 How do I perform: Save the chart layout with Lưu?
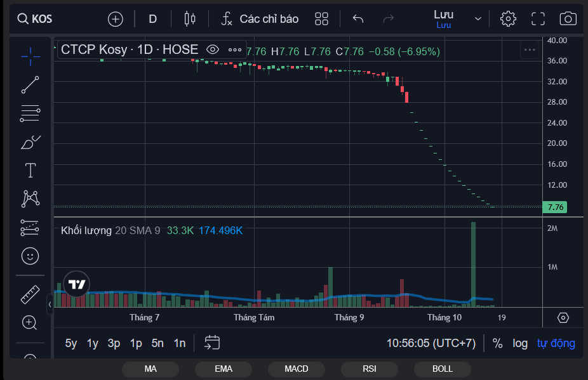point(444,19)
